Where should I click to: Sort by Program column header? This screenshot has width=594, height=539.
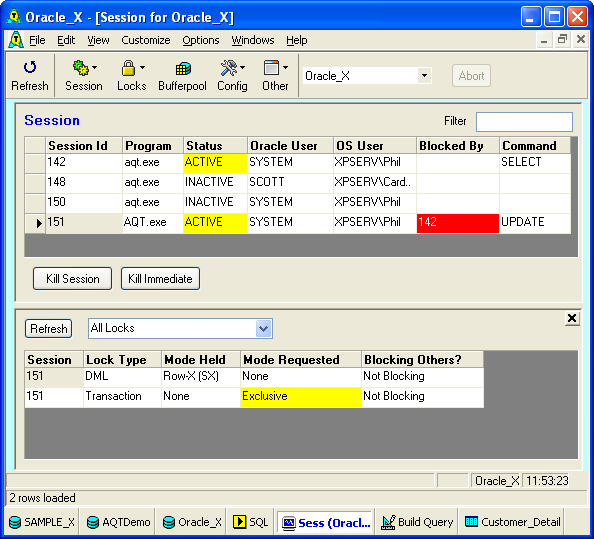click(153, 146)
